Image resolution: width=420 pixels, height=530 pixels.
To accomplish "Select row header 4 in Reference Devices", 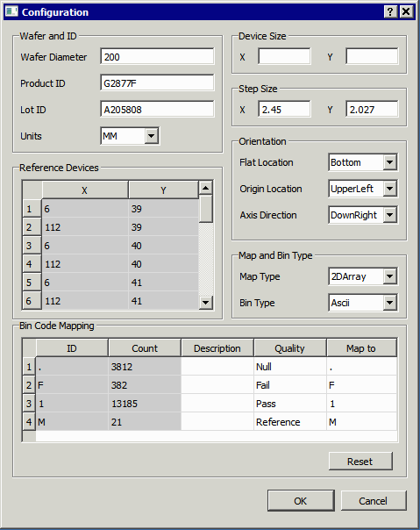I will pos(32,263).
